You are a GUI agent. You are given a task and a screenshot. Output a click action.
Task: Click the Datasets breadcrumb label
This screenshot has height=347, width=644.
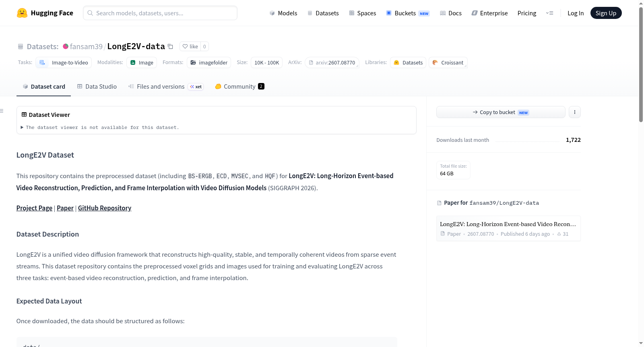[x=43, y=46]
